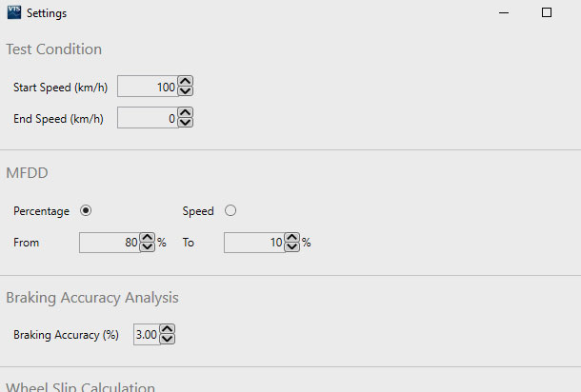This screenshot has height=392, width=581.
Task: Maximize the Settings window
Action: point(547,13)
